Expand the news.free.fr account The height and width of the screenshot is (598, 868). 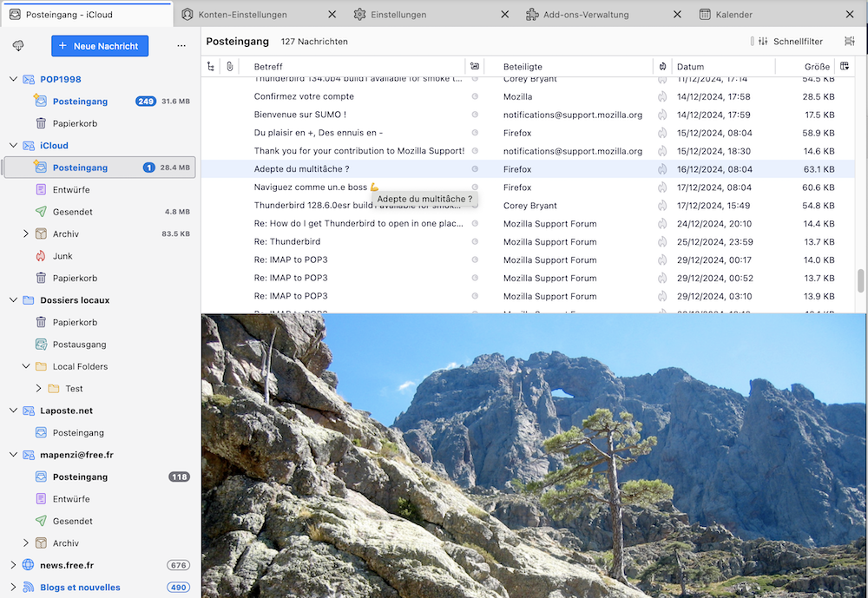pyautogui.click(x=13, y=565)
